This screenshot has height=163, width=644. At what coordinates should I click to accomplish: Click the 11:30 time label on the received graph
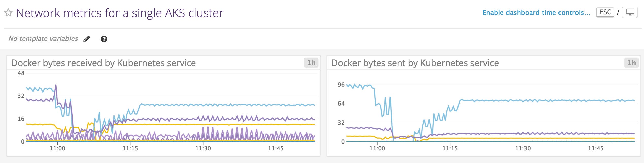point(203,148)
